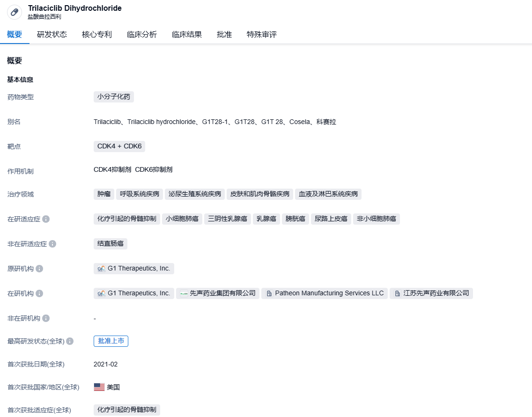The height and width of the screenshot is (417, 532).
Task: Select the 结直肠癌 inactive indication tag
Action: [111, 244]
